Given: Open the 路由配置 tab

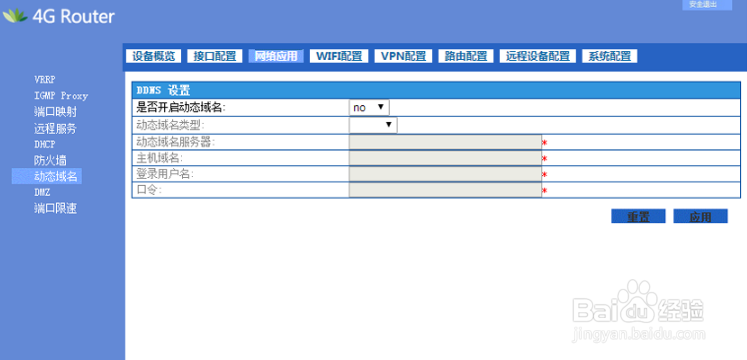Looking at the screenshot, I should tap(466, 56).
